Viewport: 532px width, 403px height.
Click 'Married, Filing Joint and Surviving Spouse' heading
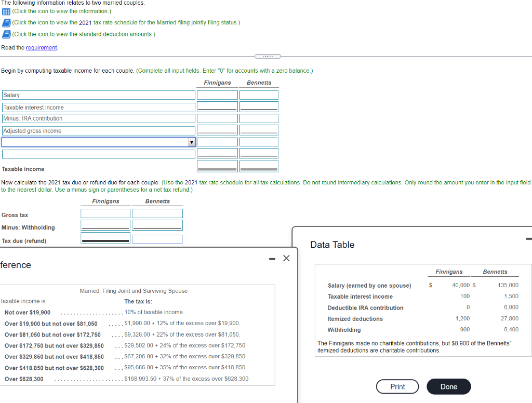click(134, 291)
